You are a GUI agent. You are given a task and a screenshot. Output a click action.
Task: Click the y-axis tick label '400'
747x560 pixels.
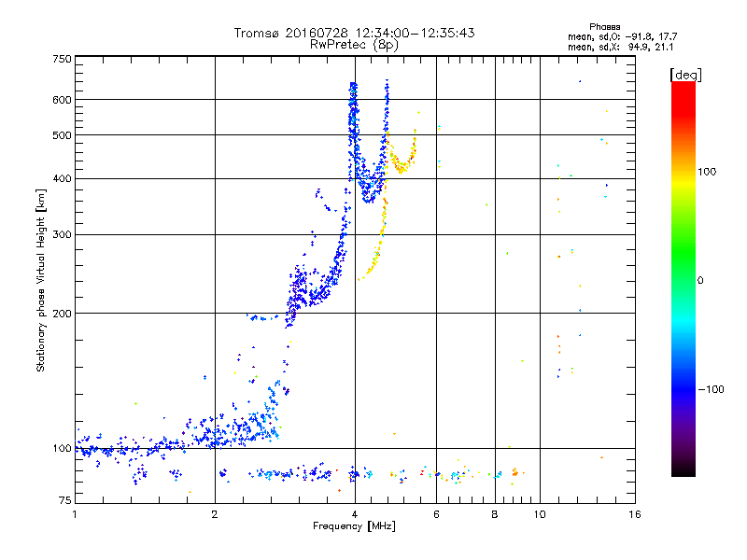(x=63, y=179)
